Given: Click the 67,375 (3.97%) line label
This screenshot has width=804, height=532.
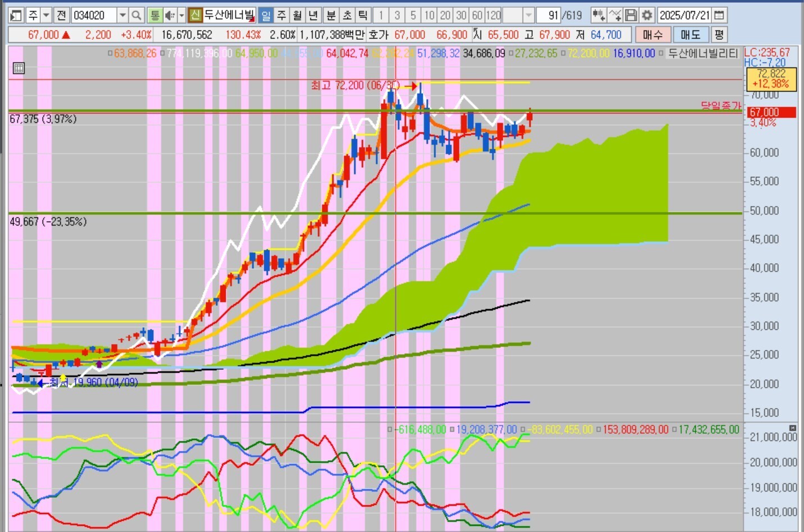Looking at the screenshot, I should click(43, 119).
